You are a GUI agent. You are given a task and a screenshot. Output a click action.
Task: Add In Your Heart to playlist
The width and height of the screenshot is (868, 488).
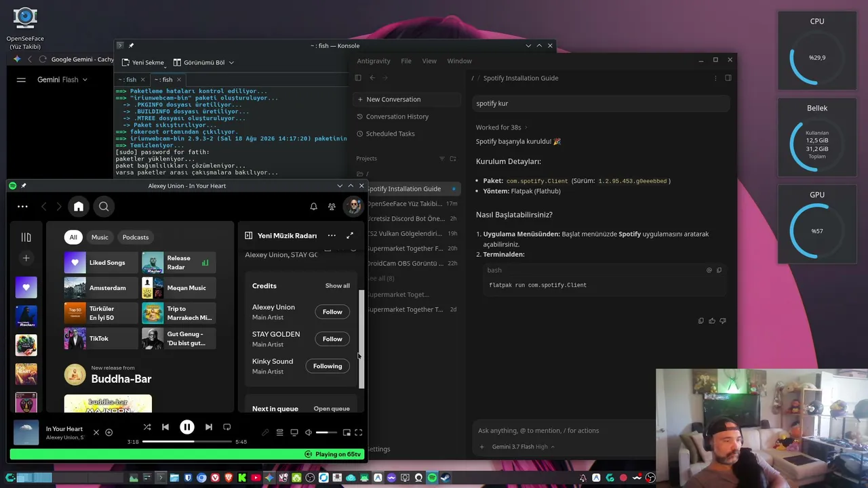(108, 432)
